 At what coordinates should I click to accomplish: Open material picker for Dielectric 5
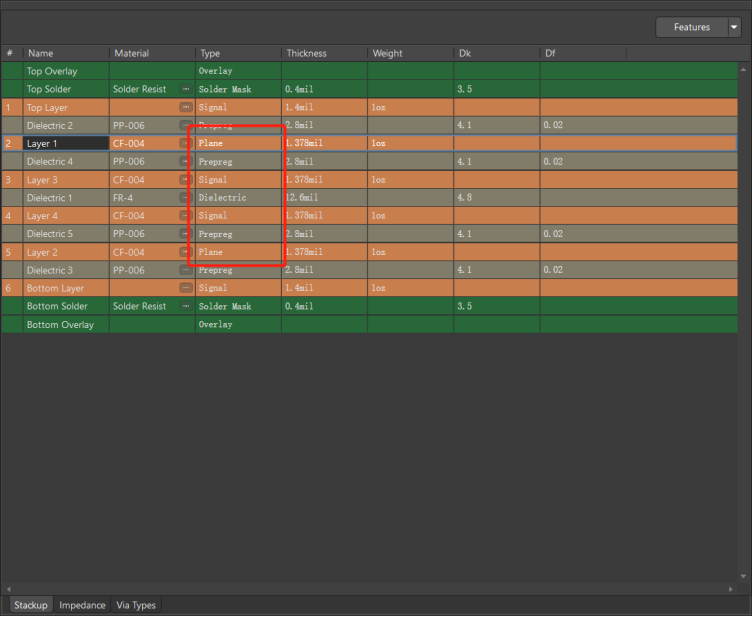[x=185, y=234]
